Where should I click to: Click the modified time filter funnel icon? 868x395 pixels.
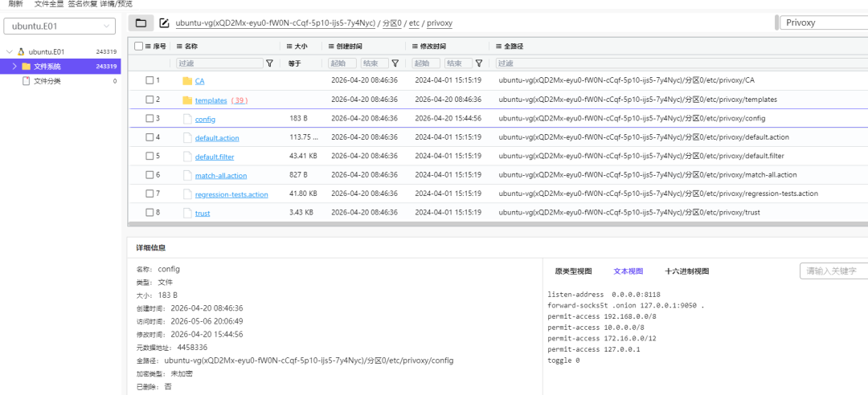coord(479,63)
